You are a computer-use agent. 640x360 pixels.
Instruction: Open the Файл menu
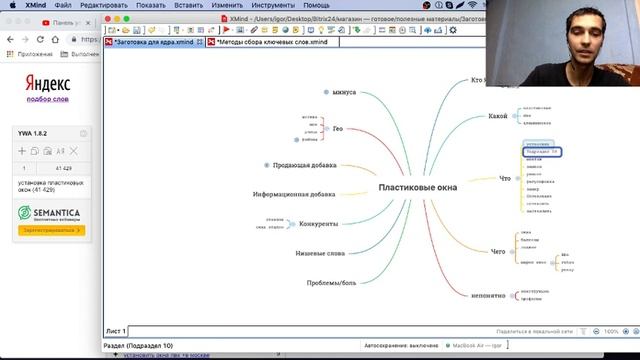click(63, 5)
